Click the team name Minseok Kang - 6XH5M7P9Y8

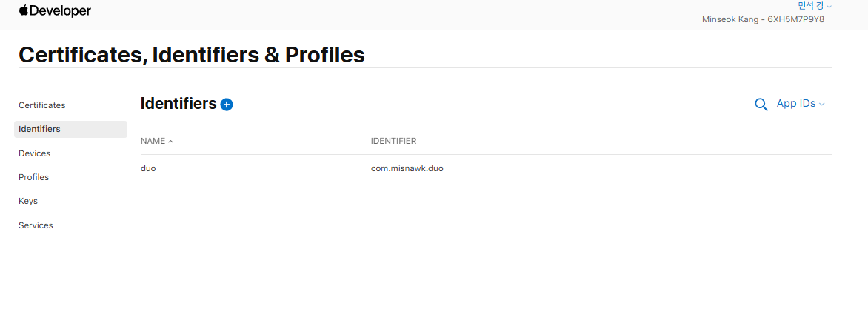(763, 19)
